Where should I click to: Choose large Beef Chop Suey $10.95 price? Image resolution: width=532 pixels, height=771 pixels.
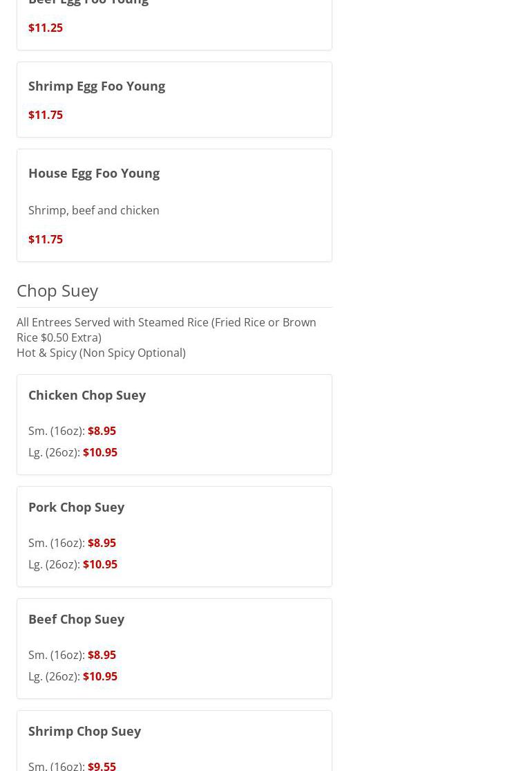click(x=100, y=676)
